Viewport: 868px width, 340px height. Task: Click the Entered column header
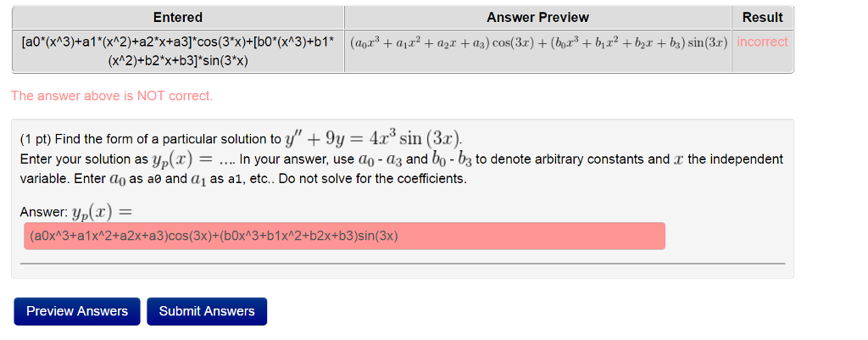point(178,17)
